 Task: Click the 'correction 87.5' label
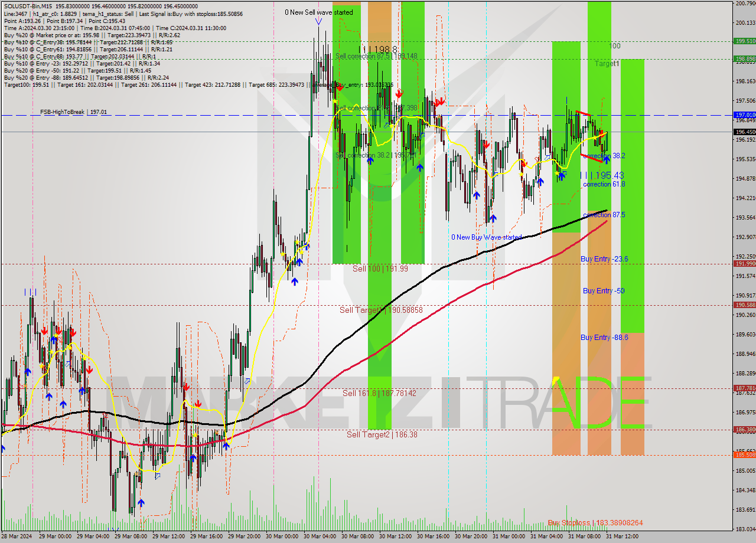(x=604, y=215)
